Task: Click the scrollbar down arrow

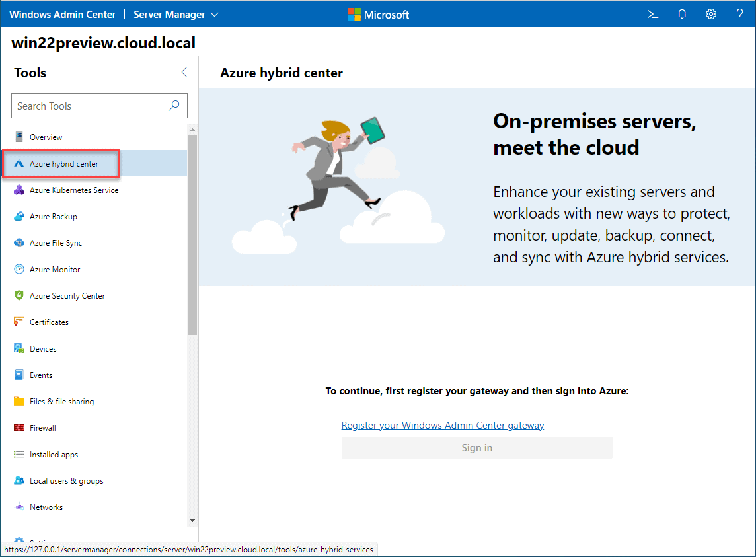Action: 192,521
